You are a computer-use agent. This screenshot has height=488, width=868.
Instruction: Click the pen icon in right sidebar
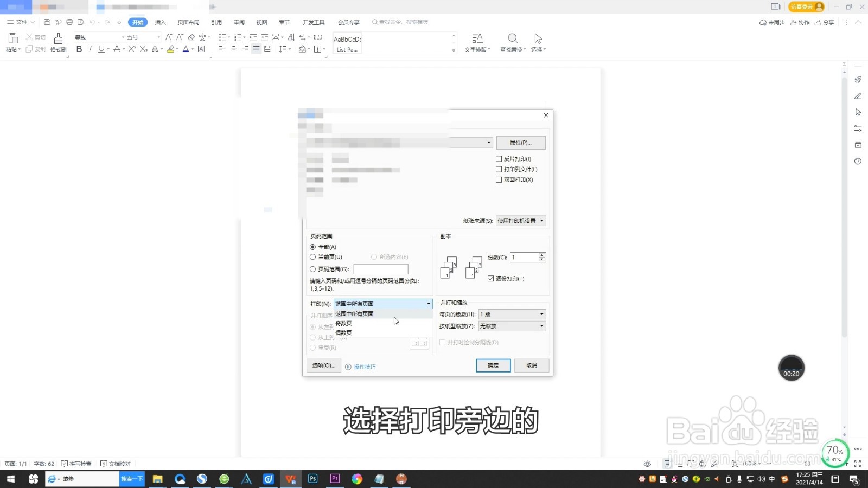click(858, 96)
